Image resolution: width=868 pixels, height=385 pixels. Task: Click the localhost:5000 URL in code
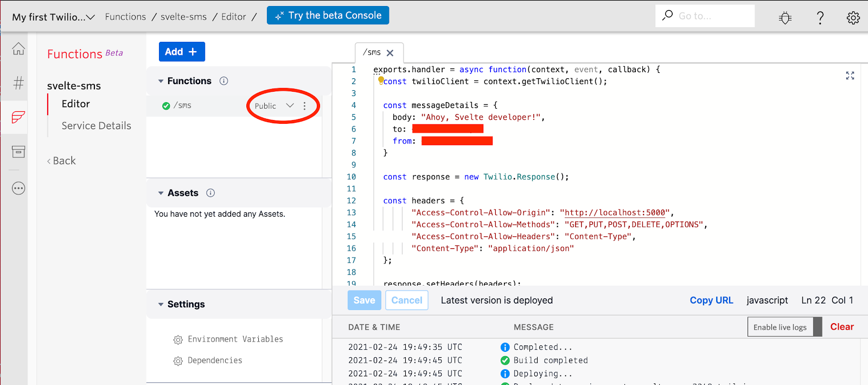615,213
